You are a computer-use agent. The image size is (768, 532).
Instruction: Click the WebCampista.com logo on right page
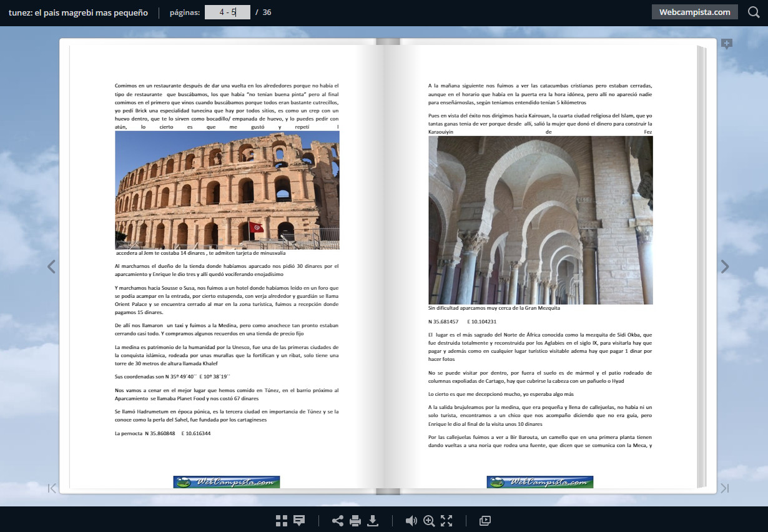click(x=539, y=482)
